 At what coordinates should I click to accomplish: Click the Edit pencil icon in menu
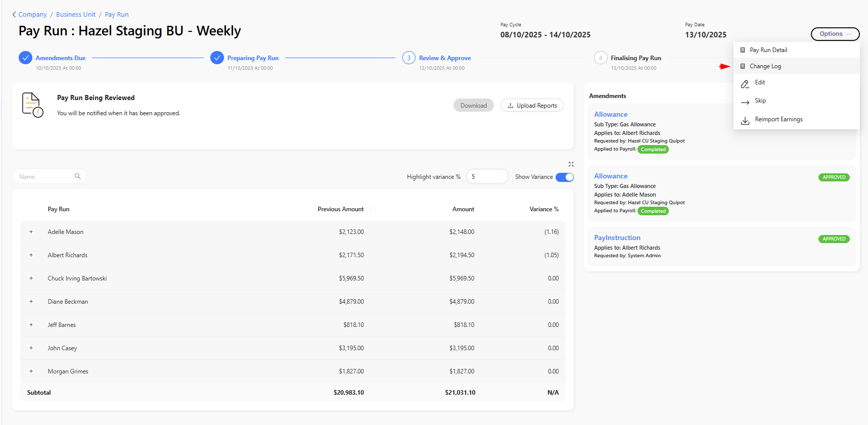[x=745, y=84]
